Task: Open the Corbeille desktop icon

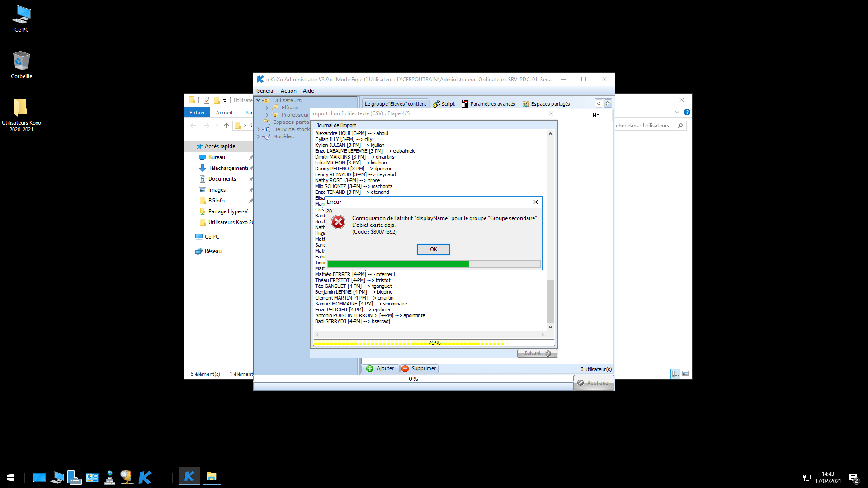Action: [x=21, y=65]
